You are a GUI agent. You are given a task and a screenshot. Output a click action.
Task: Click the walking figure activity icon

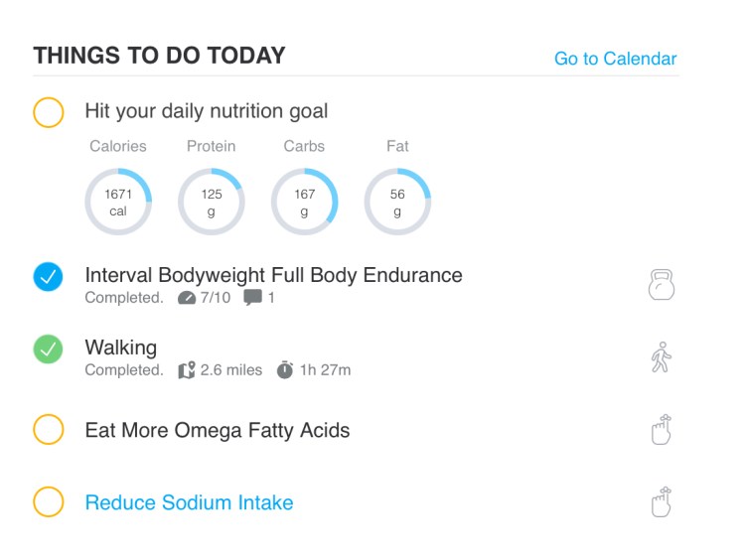point(661,357)
